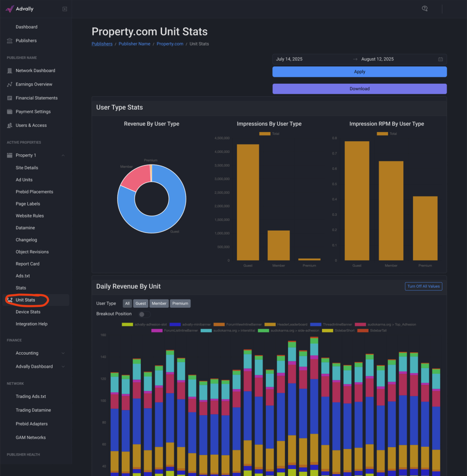
Task: Toggle audiokarma.org > Top_Adhesion legend series
Action: point(385,324)
